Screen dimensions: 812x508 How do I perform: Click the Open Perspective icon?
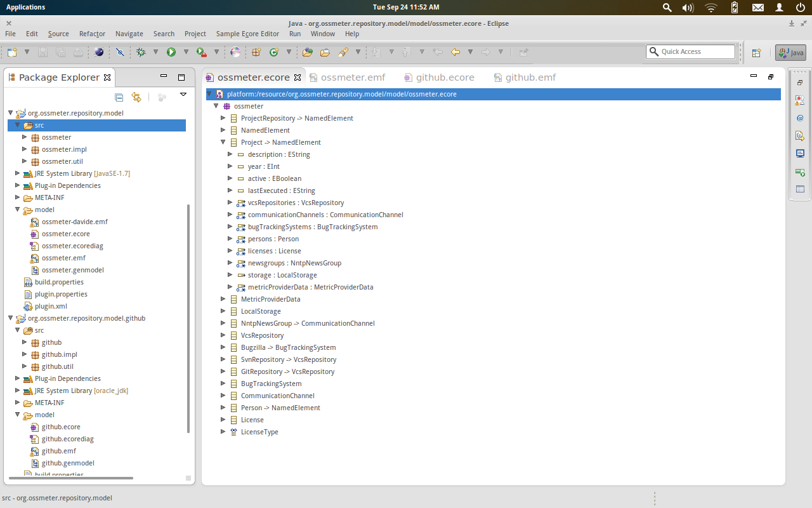(756, 53)
